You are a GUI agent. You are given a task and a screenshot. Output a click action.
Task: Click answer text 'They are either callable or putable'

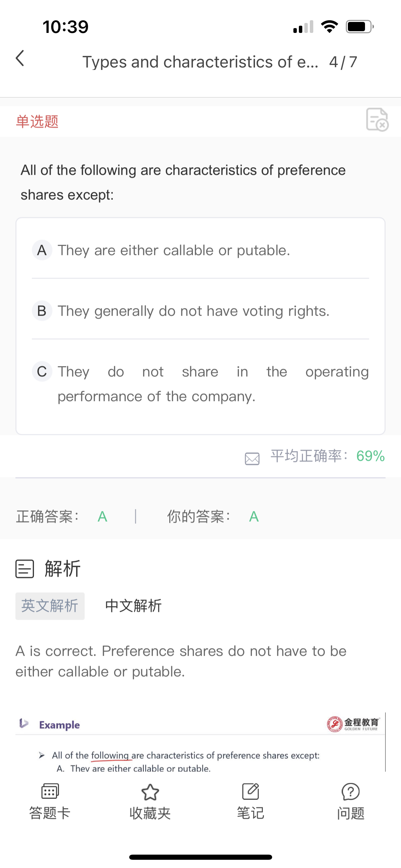tap(174, 251)
